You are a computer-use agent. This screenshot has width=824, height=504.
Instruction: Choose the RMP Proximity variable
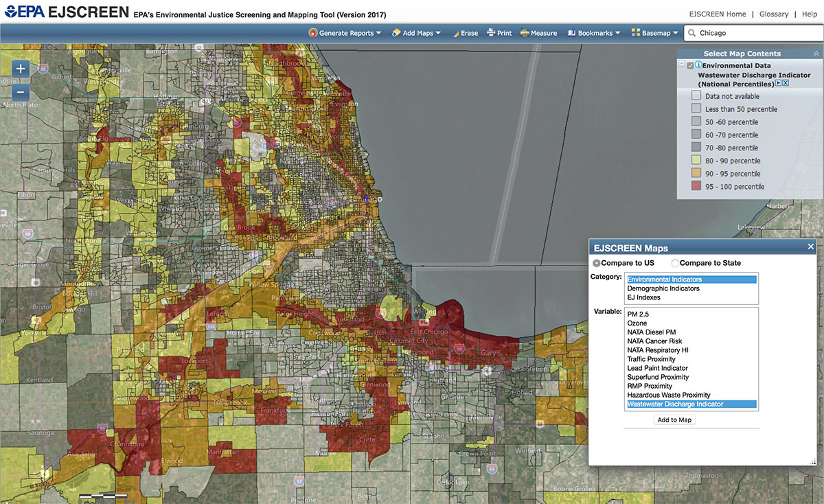click(692, 386)
